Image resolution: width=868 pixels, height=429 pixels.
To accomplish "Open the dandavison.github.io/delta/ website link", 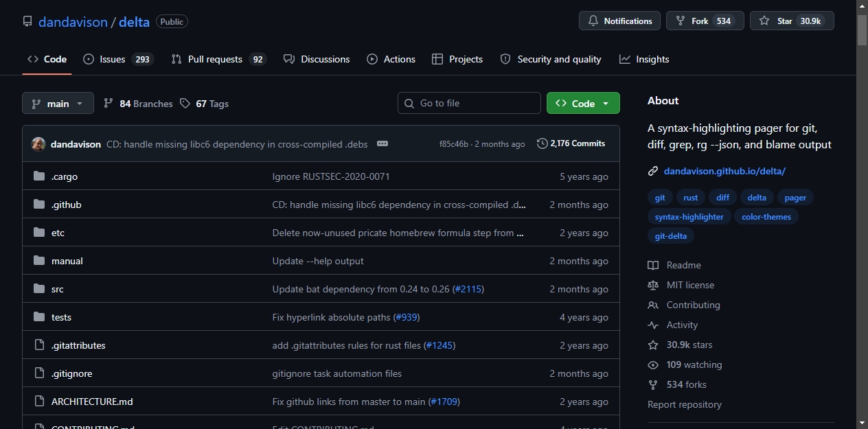I will click(x=724, y=171).
